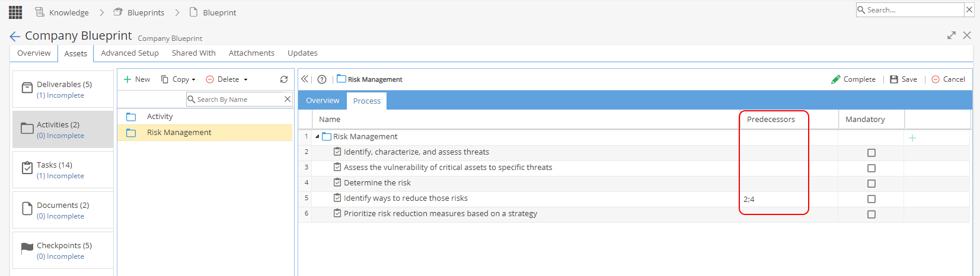The image size is (980, 276).
Task: Click the Activity folder icon
Action: tap(131, 117)
